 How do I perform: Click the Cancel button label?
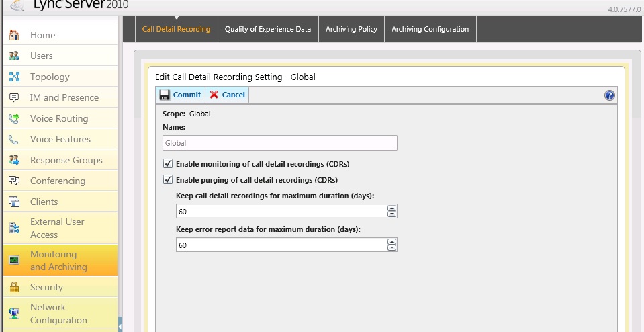pyautogui.click(x=233, y=95)
